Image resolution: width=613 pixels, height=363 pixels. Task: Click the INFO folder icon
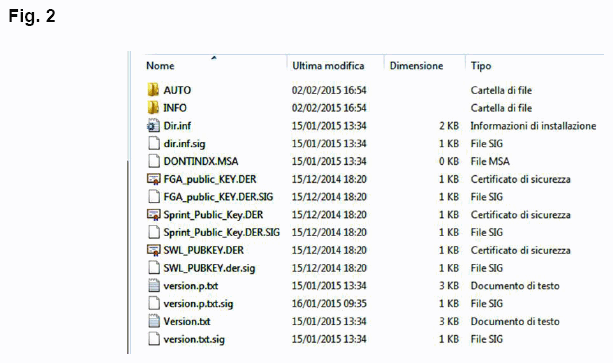coord(153,107)
